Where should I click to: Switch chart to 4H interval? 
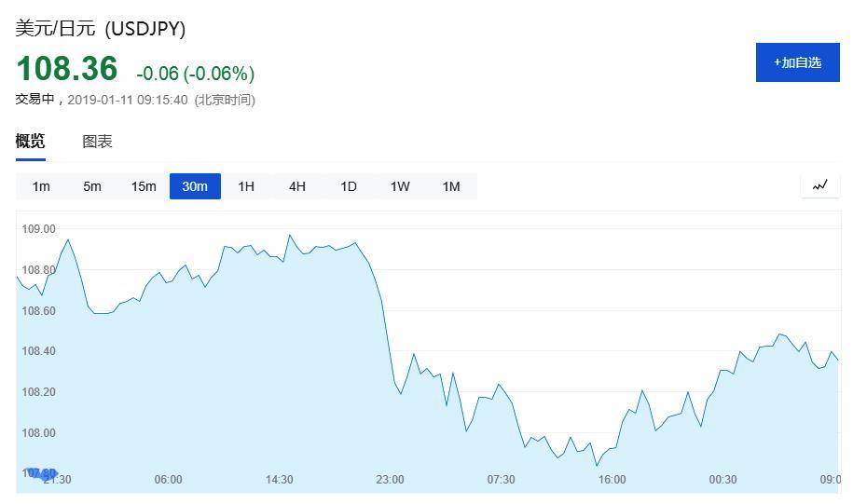(297, 186)
